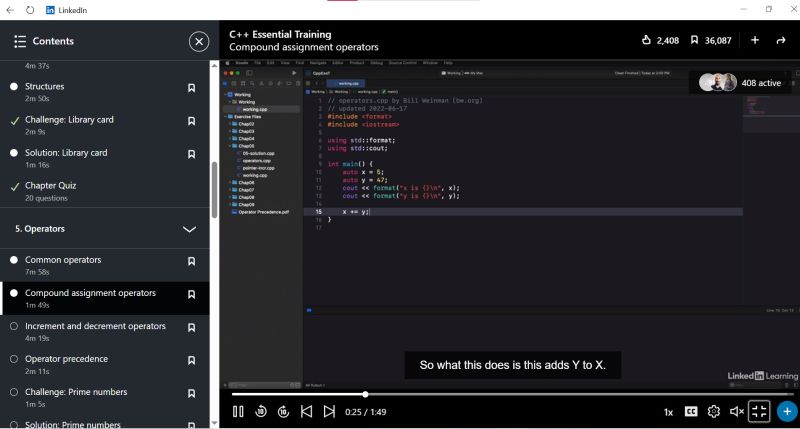Click the C++ Essential Training title
The height and width of the screenshot is (429, 800).
280,34
